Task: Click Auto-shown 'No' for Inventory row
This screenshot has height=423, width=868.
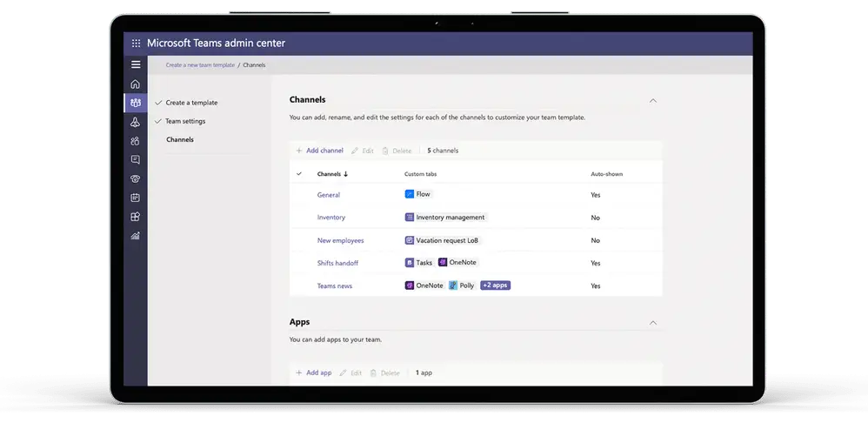Action: [595, 218]
